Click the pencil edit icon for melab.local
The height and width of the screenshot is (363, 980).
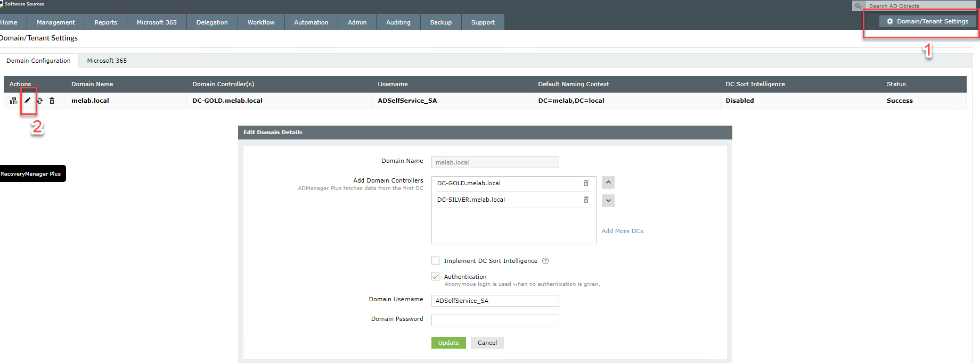coord(28,101)
